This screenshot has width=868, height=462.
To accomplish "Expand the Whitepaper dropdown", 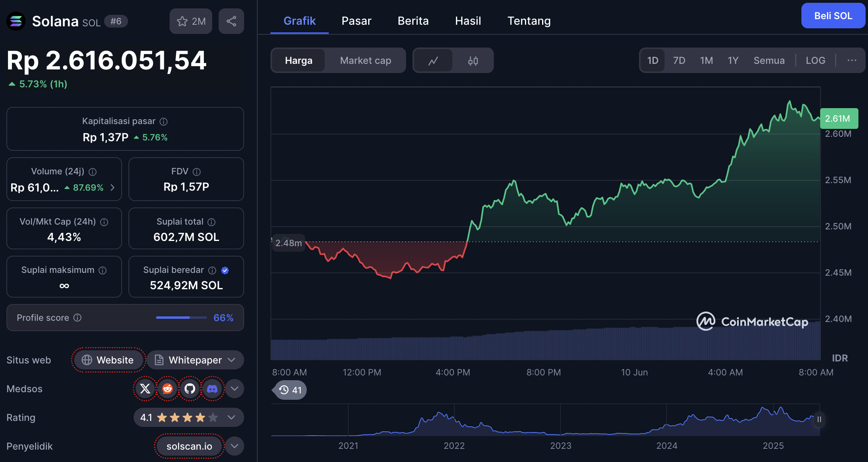I will tap(195, 360).
